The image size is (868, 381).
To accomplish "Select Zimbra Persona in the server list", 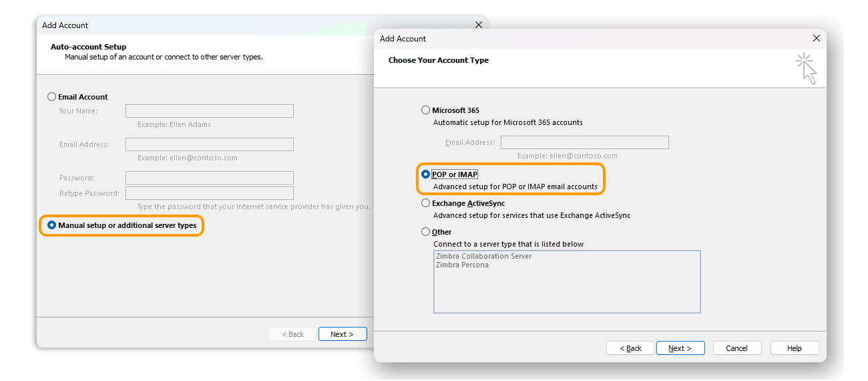I will tap(463, 265).
